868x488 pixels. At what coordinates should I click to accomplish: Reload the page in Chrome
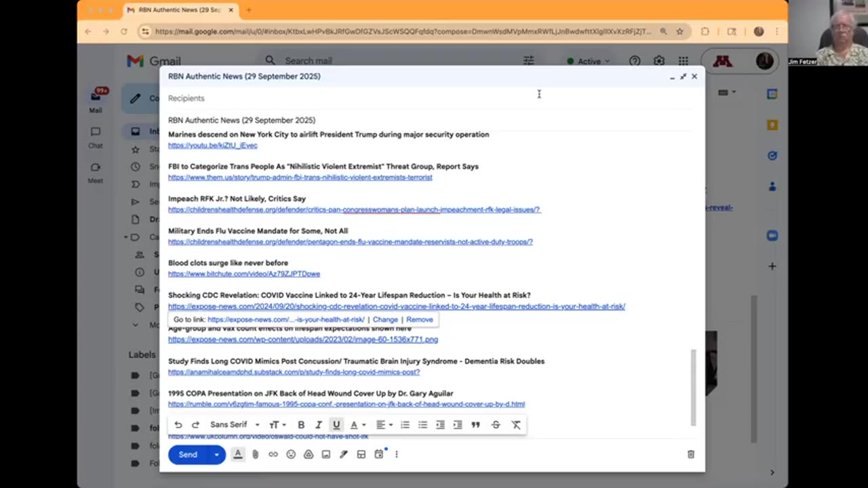pos(123,31)
